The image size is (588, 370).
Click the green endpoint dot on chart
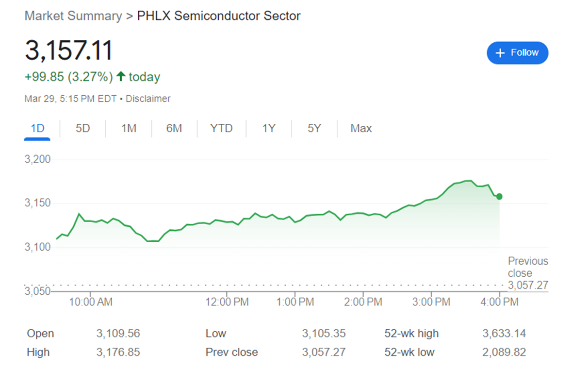499,197
